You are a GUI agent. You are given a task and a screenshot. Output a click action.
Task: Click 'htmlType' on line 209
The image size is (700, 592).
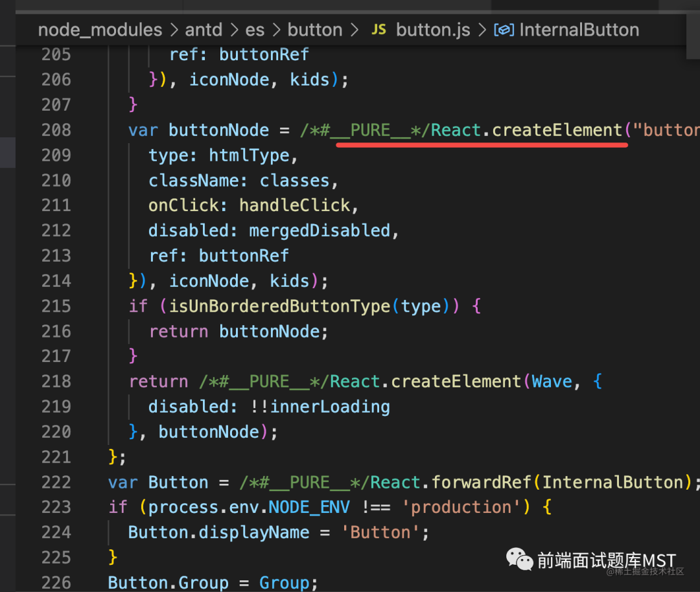249,155
